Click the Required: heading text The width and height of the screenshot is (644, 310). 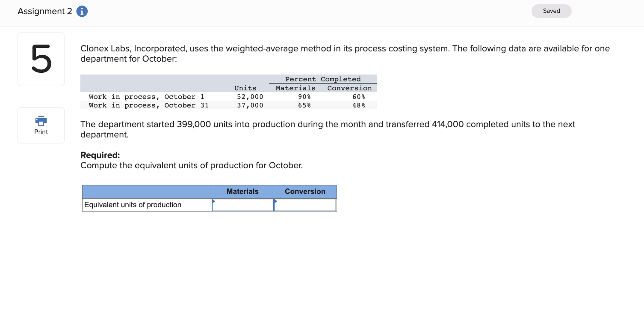[100, 155]
